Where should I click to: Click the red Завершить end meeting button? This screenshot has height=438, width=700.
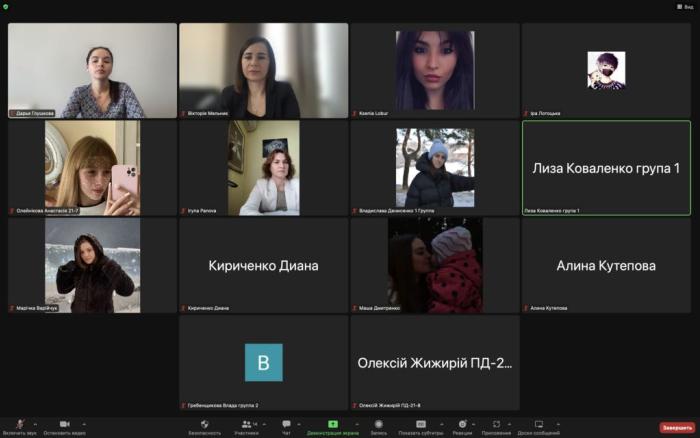[x=676, y=427]
